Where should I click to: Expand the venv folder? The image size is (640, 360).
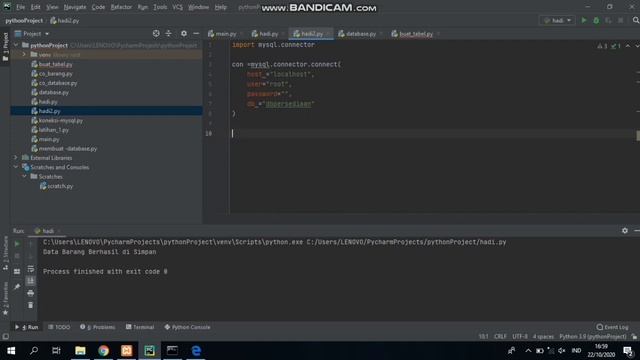tap(24, 55)
